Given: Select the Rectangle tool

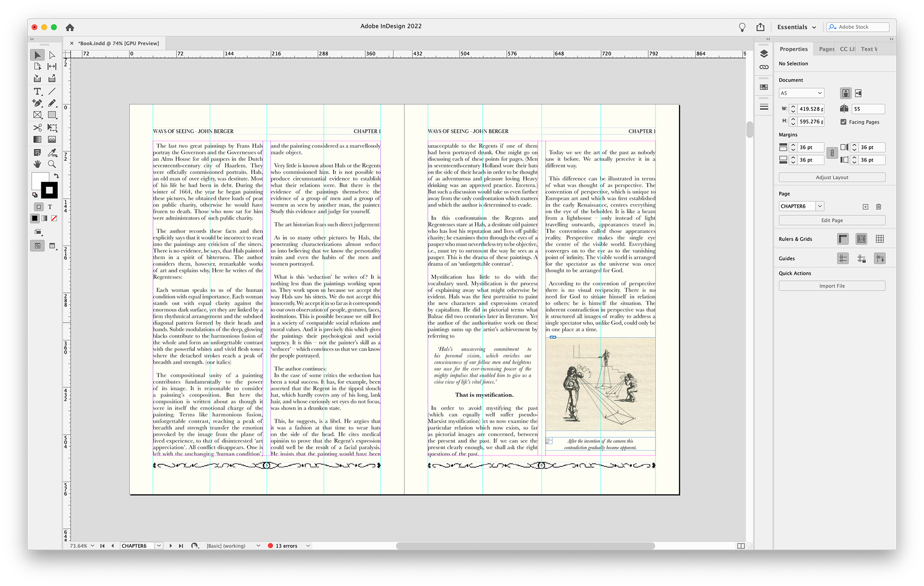Looking at the screenshot, I should pos(52,115).
